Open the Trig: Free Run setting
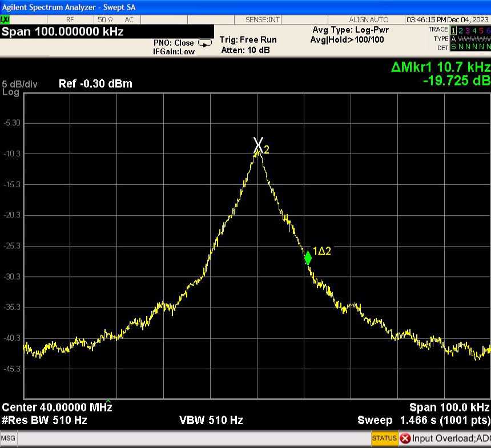 click(x=248, y=40)
